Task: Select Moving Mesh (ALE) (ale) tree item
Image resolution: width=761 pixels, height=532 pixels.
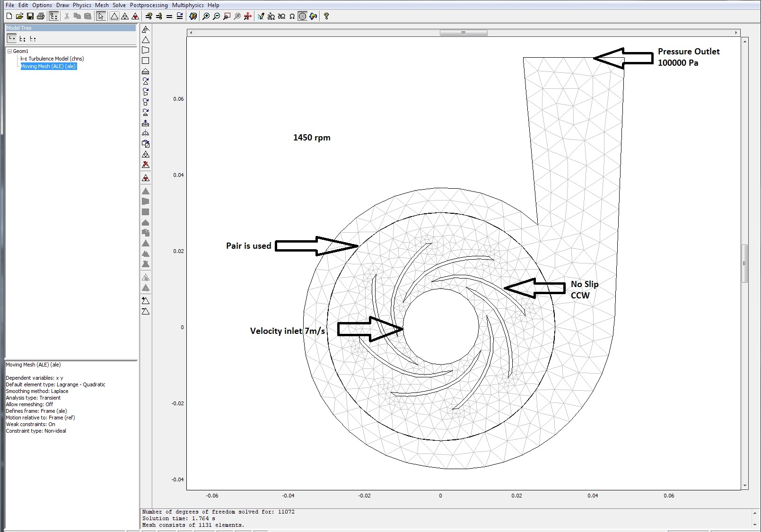Action: (48, 66)
